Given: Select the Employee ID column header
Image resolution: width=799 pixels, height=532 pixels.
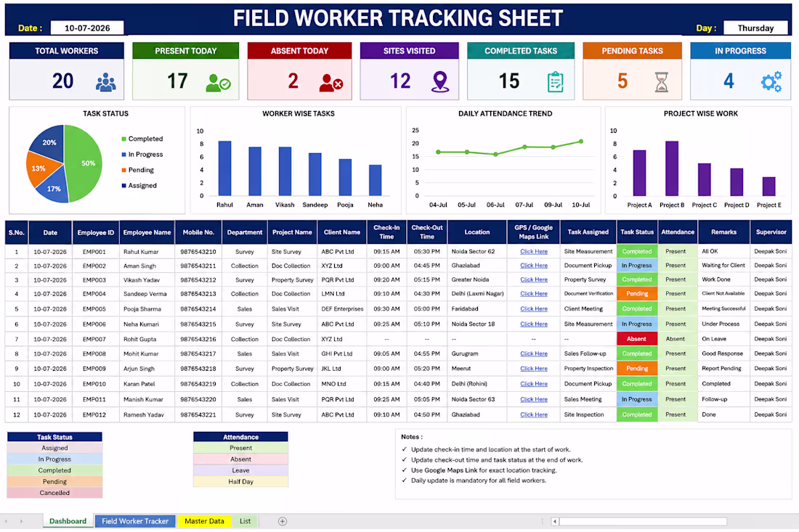Looking at the screenshot, I should (x=96, y=233).
